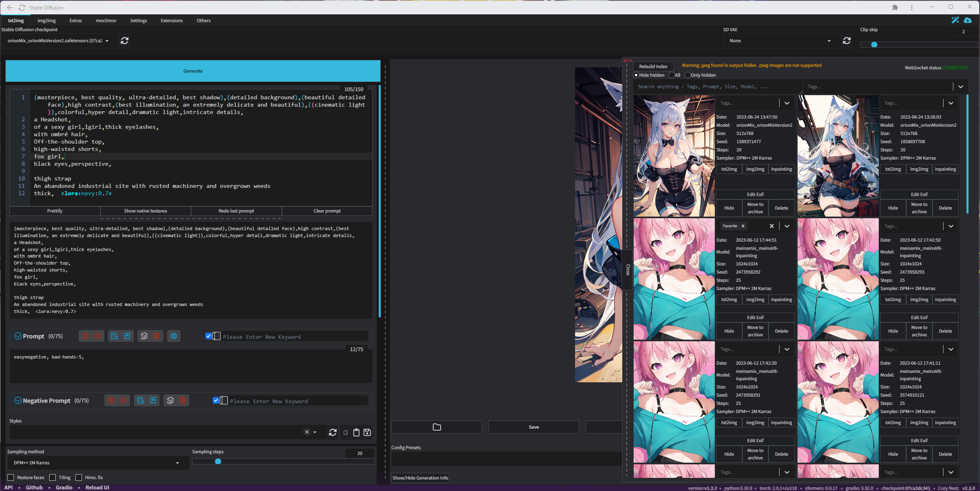The image size is (980, 491).
Task: Select the Hide hidden radio button
Action: pyautogui.click(x=636, y=75)
